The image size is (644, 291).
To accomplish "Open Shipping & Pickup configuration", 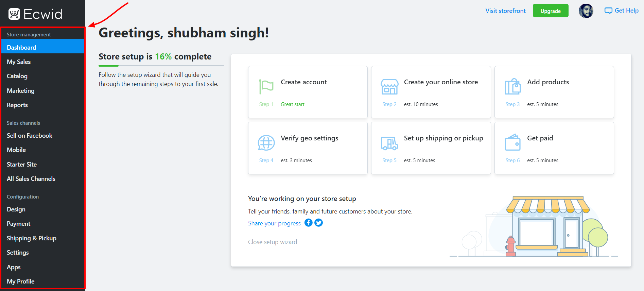I will [32, 238].
